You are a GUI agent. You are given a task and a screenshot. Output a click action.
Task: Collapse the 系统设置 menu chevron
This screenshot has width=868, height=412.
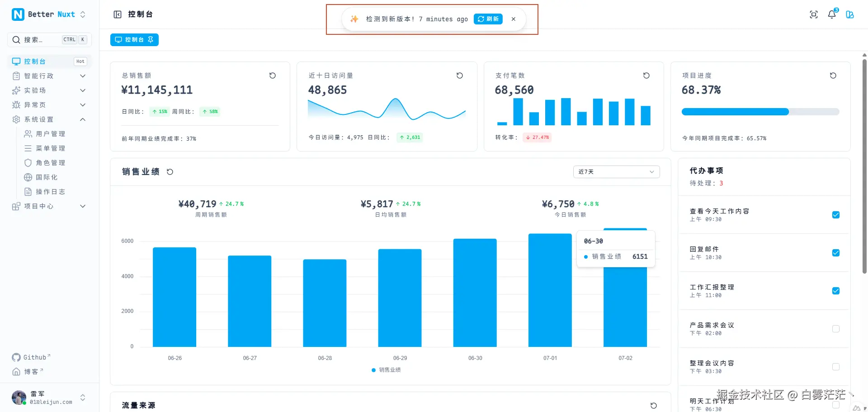(83, 119)
